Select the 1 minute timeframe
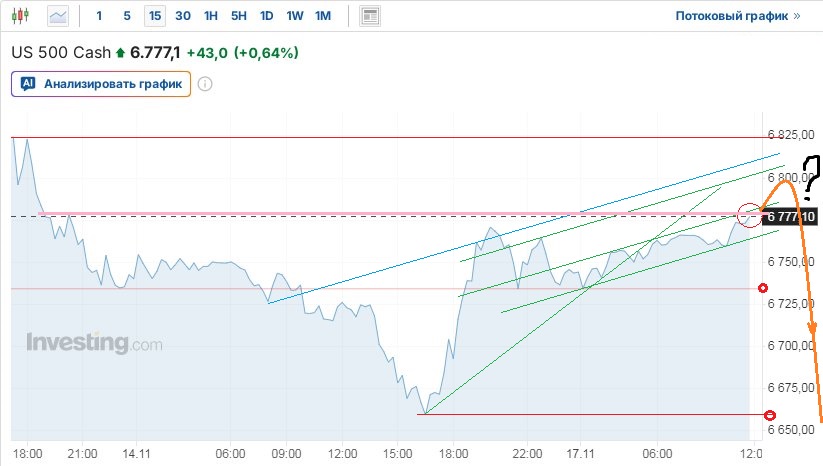This screenshot has height=466, width=823. [x=99, y=16]
